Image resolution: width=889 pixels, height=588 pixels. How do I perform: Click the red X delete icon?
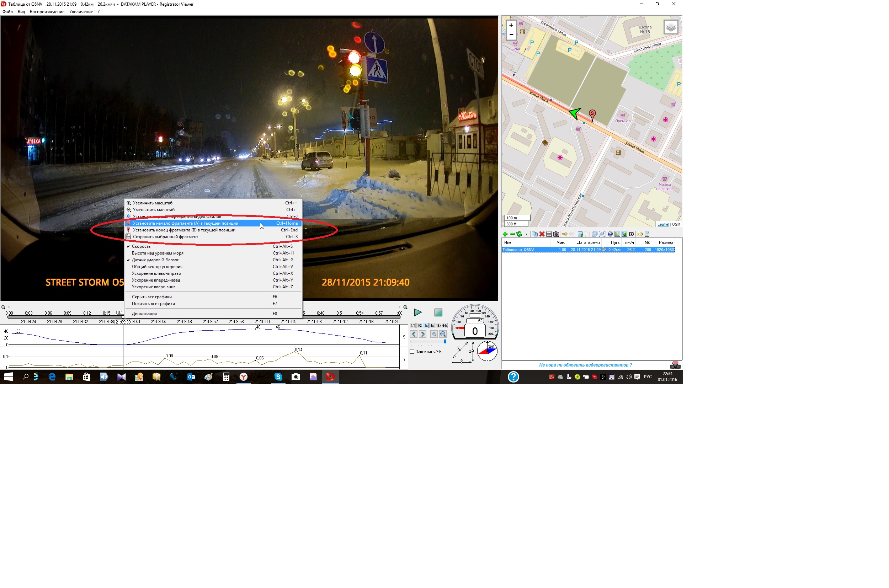click(x=542, y=234)
